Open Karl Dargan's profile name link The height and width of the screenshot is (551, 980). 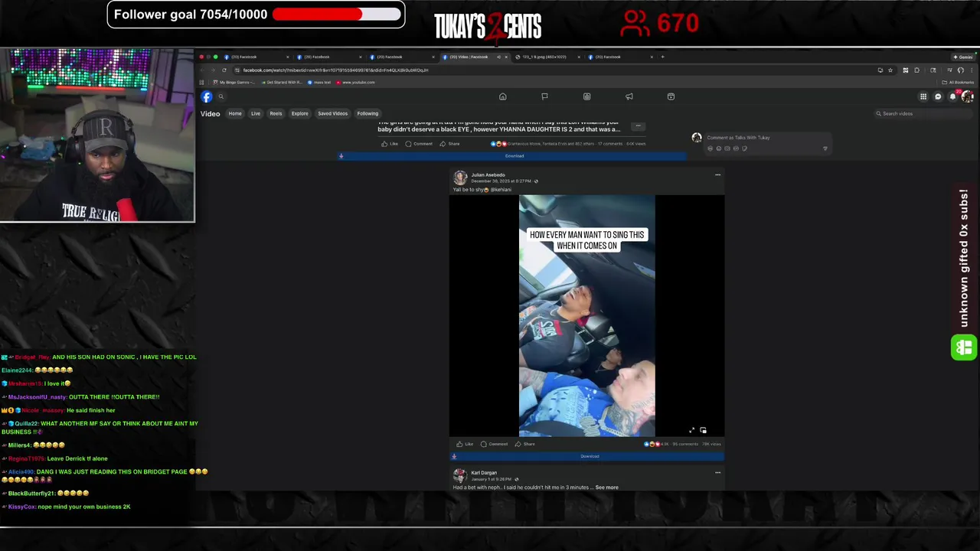pyautogui.click(x=484, y=473)
